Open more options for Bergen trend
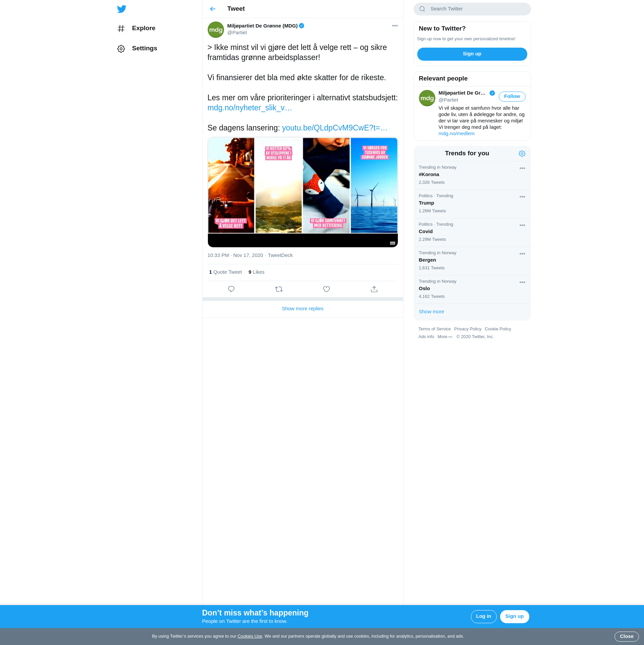Image resolution: width=644 pixels, height=645 pixels. tap(522, 254)
